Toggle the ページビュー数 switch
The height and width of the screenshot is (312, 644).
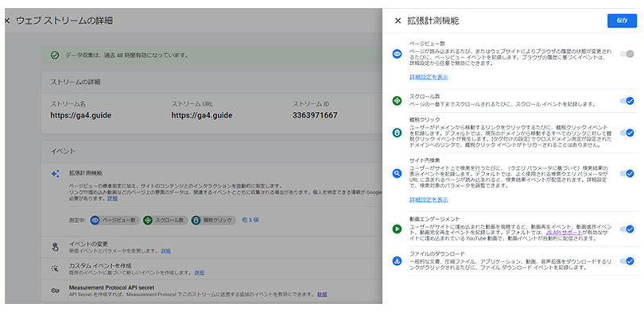[627, 54]
